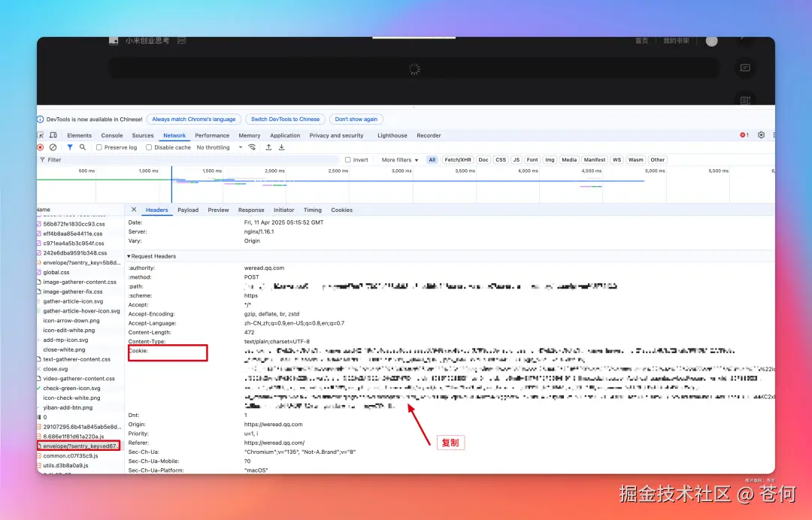Click Always match Chrome's language button
812x520 pixels.
pos(194,119)
